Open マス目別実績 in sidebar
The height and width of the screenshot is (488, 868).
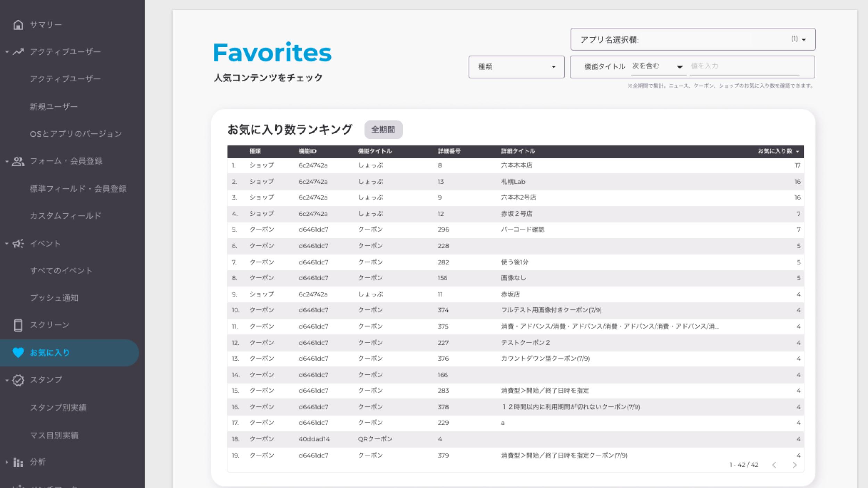point(54,435)
